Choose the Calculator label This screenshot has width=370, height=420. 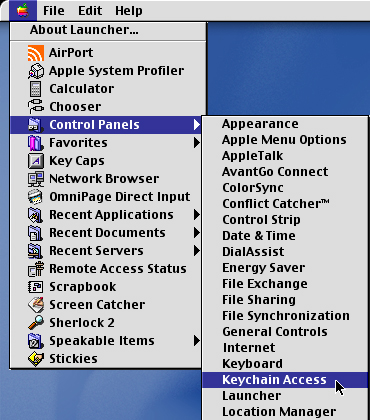[x=82, y=89]
